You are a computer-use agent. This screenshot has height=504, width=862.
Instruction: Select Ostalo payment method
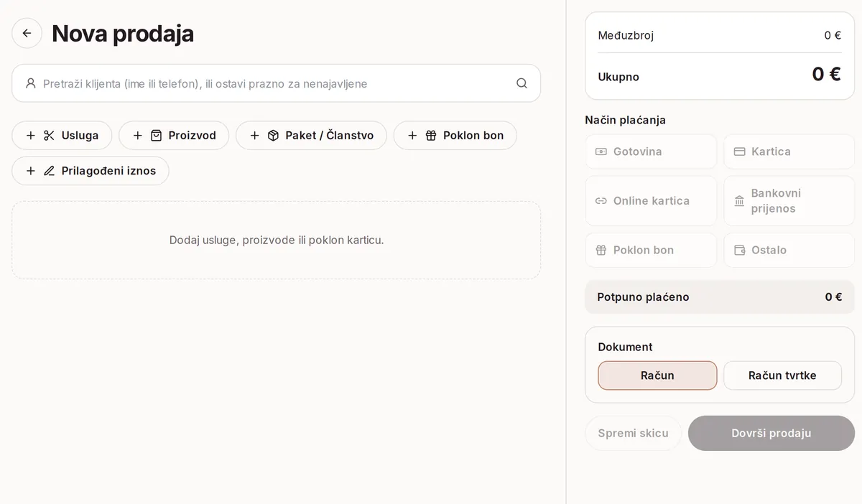point(789,250)
